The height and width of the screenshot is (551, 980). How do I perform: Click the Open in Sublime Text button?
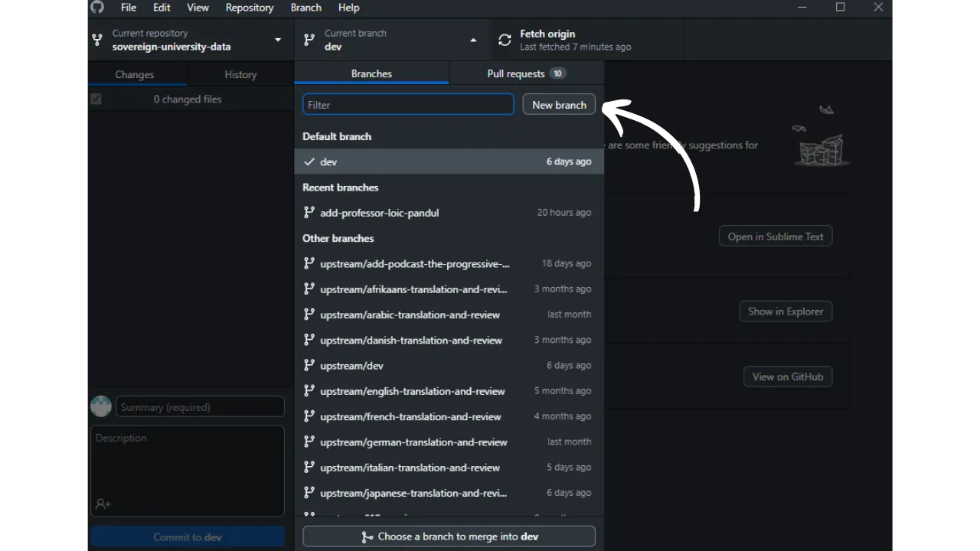click(x=775, y=236)
